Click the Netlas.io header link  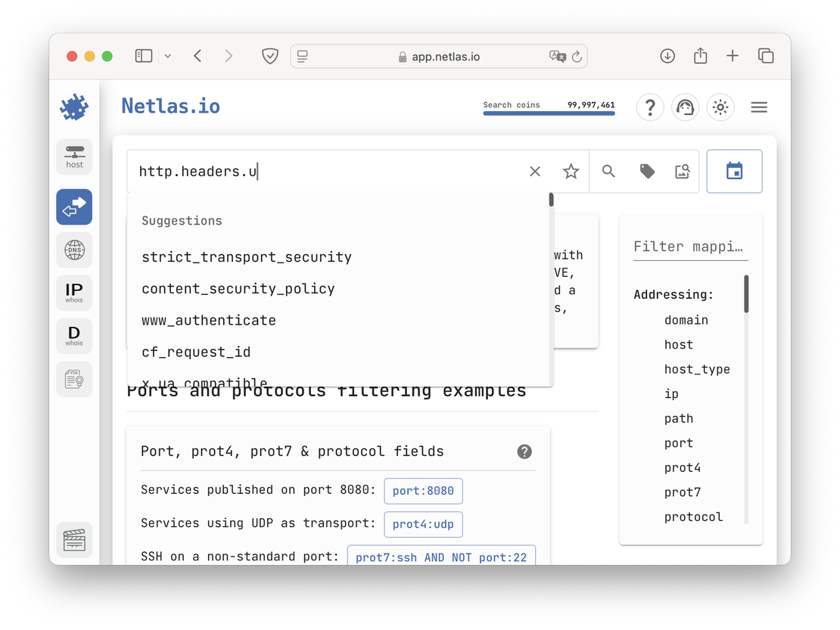(170, 106)
